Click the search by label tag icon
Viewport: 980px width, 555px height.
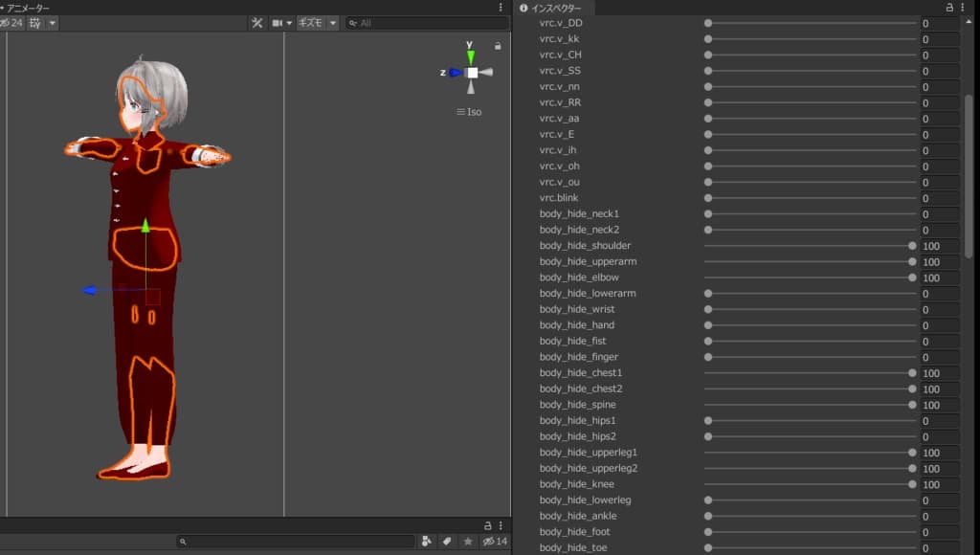coord(447,542)
